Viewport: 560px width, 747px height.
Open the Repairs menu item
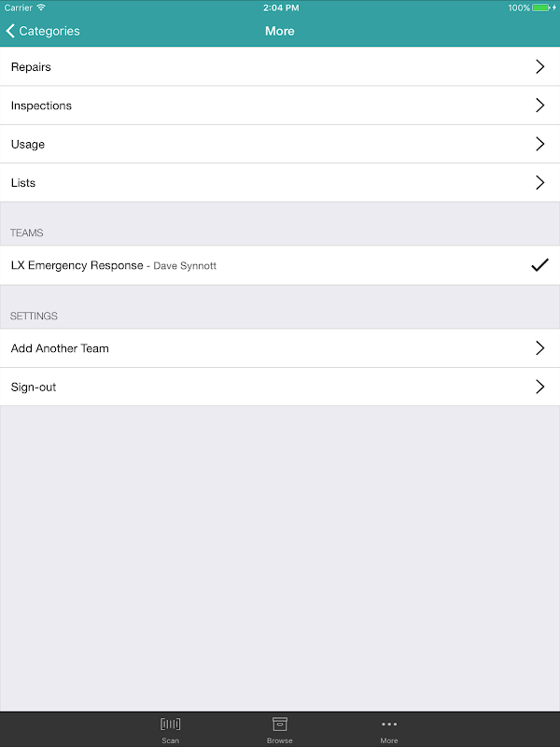click(x=32, y=67)
